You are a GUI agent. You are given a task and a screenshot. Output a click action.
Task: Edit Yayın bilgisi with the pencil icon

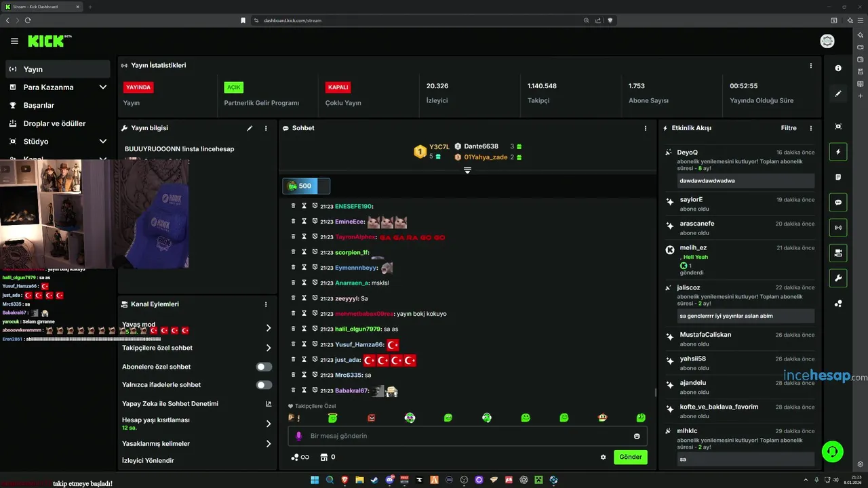(250, 128)
